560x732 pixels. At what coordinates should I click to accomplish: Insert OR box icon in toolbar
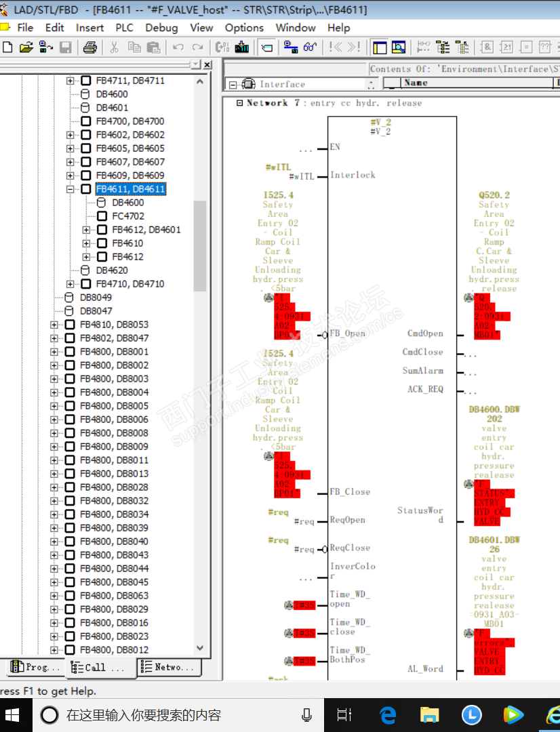(506, 47)
